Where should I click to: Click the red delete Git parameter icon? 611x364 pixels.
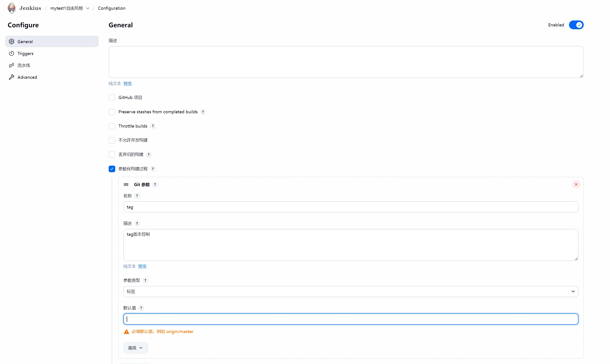point(576,185)
